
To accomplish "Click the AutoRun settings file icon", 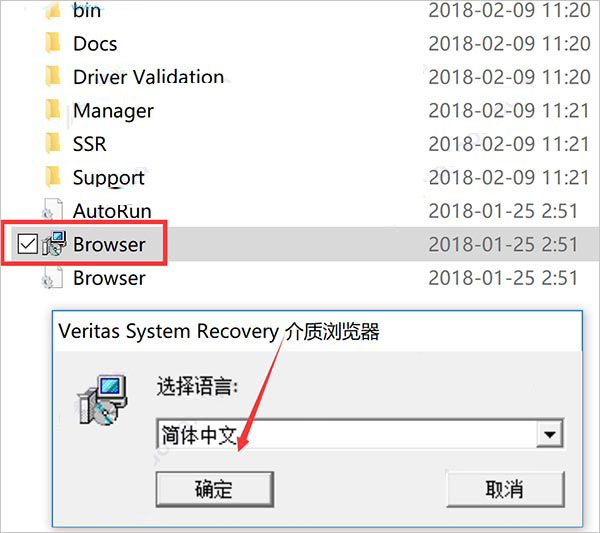I will (52, 210).
